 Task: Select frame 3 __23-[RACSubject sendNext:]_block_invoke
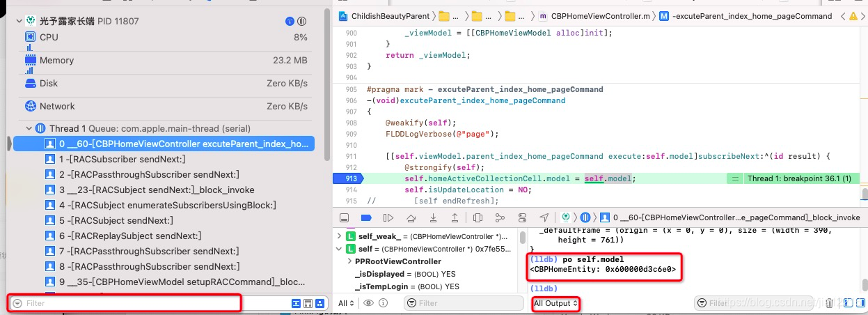(164, 190)
